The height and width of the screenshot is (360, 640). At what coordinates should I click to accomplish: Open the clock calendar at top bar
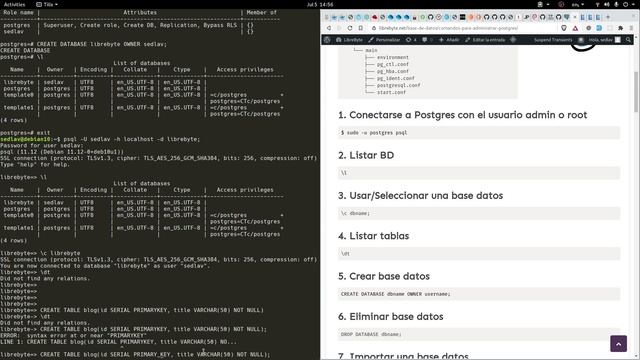tap(320, 4)
